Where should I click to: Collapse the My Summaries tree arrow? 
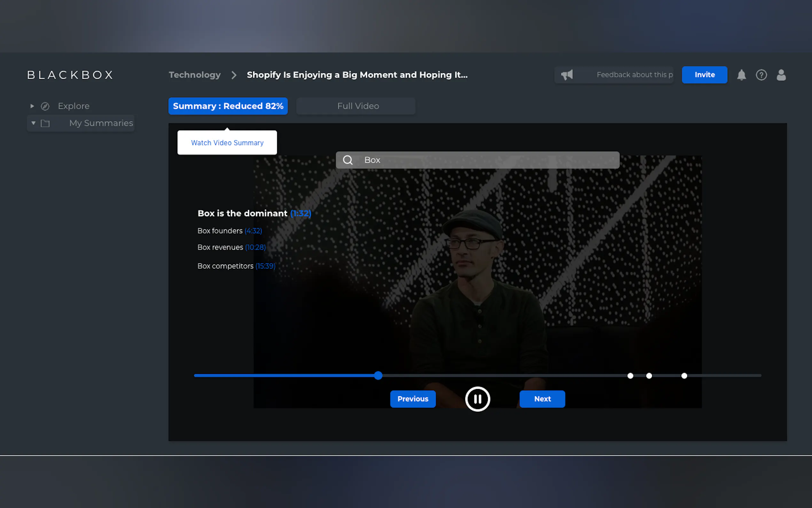33,123
